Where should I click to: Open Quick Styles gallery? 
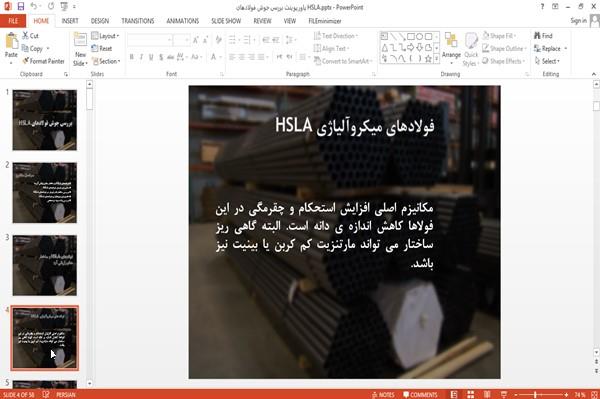point(471,50)
